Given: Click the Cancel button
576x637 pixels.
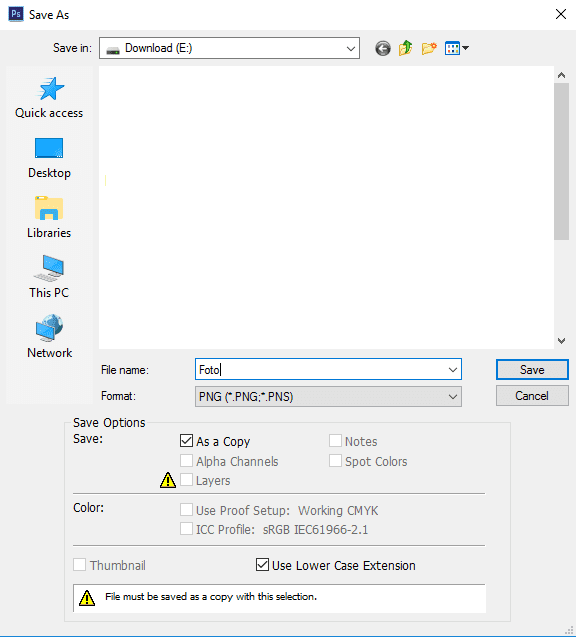Looking at the screenshot, I should (x=532, y=396).
